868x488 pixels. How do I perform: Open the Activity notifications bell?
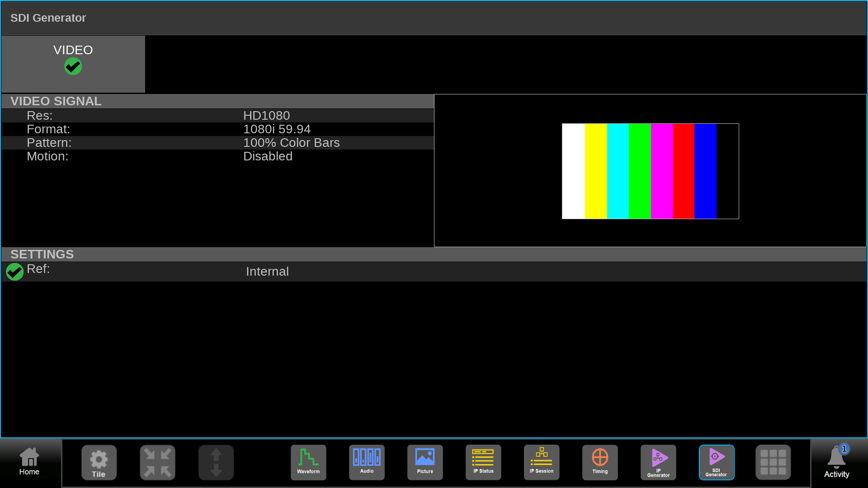pos(836,462)
